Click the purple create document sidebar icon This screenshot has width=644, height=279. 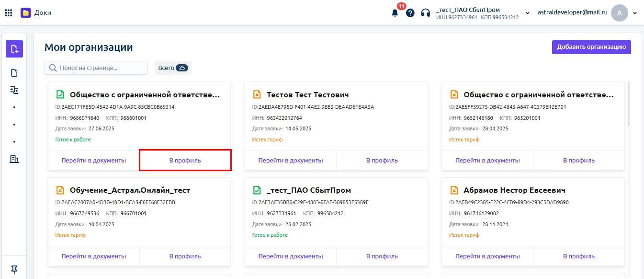14,49
